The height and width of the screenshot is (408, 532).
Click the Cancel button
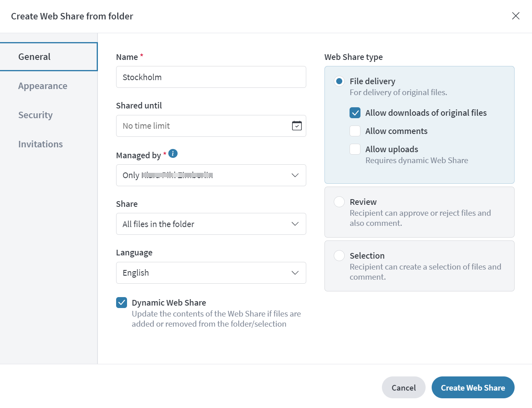403,388
